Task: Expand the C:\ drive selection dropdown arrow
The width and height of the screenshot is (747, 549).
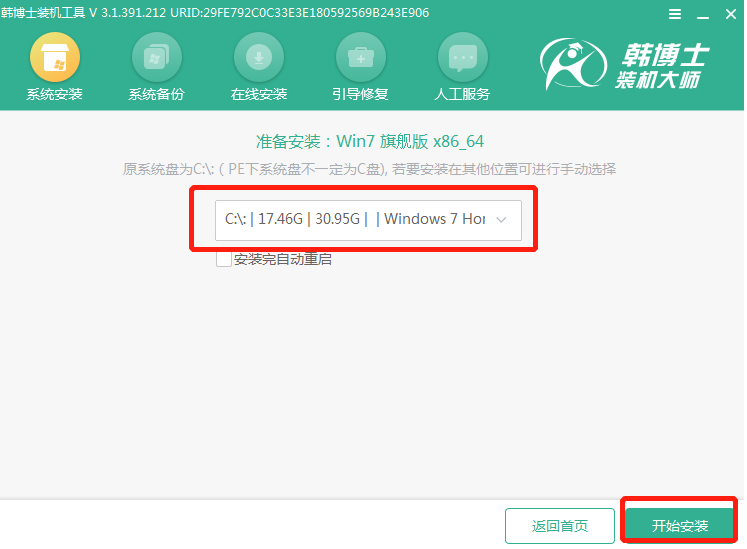Action: tap(501, 220)
